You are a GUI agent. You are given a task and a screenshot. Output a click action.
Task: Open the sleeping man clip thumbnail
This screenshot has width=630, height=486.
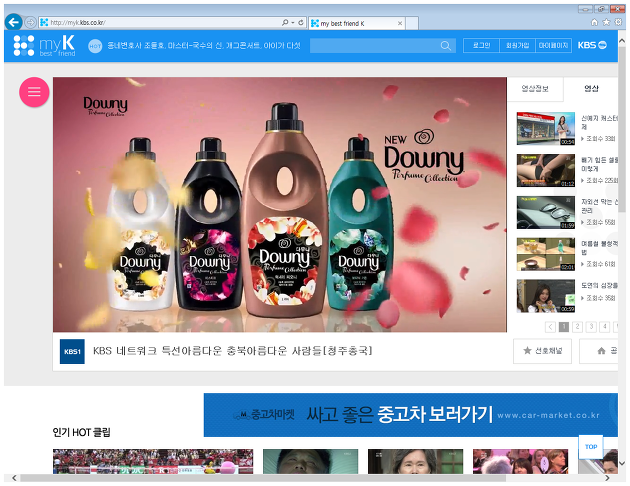[x=311, y=461]
